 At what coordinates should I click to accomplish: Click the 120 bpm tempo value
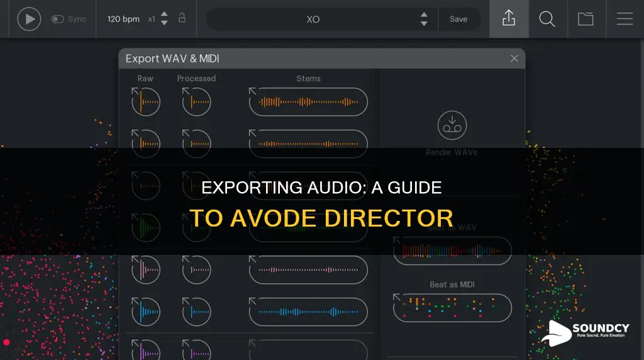[x=123, y=19]
